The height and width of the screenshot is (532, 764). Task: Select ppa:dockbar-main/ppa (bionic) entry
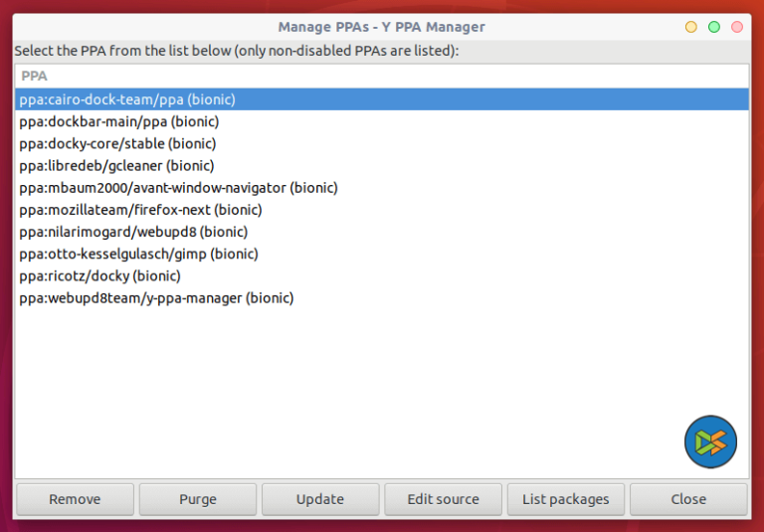tap(382, 121)
